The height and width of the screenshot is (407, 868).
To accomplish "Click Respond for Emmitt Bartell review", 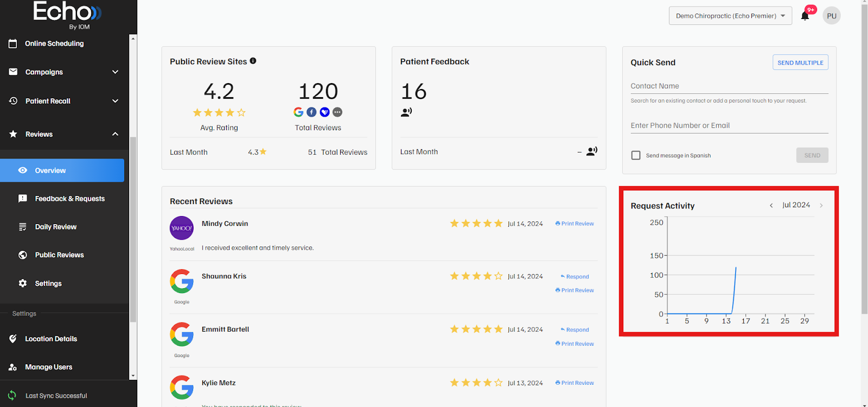I will pyautogui.click(x=575, y=330).
